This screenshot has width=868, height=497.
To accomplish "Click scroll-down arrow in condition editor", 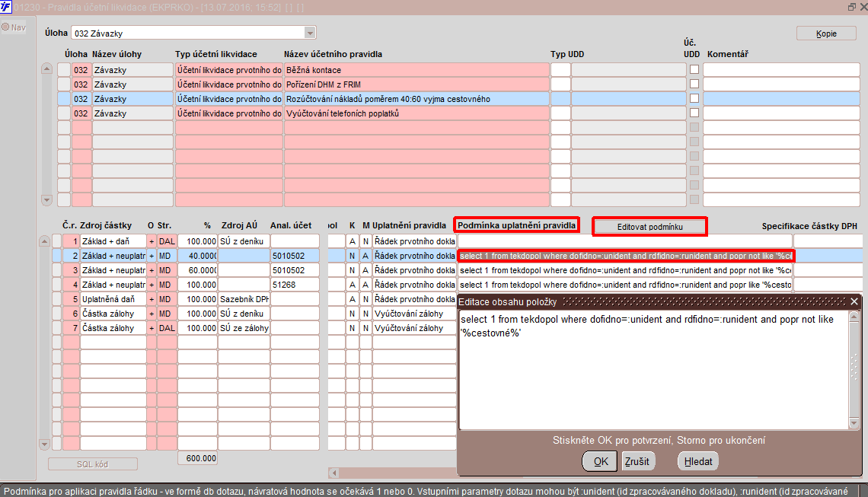I will (854, 423).
